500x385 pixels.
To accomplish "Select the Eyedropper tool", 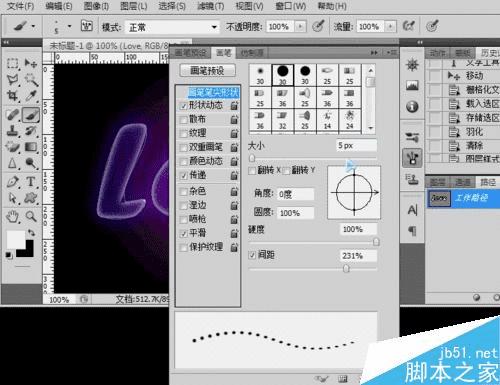I will (31, 96).
